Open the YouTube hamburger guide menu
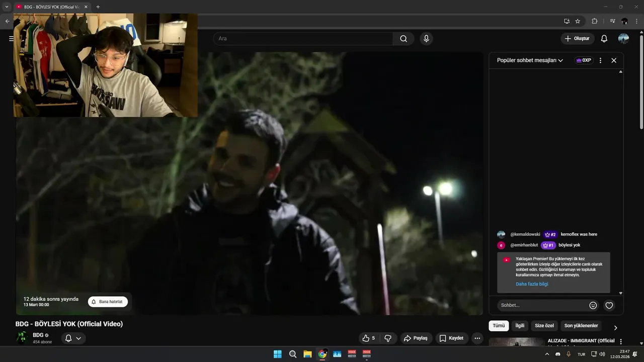 tap(11, 39)
